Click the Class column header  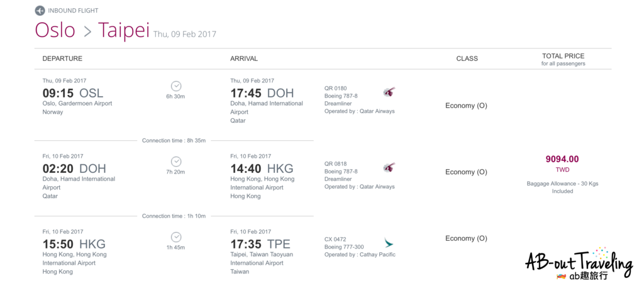(467, 58)
